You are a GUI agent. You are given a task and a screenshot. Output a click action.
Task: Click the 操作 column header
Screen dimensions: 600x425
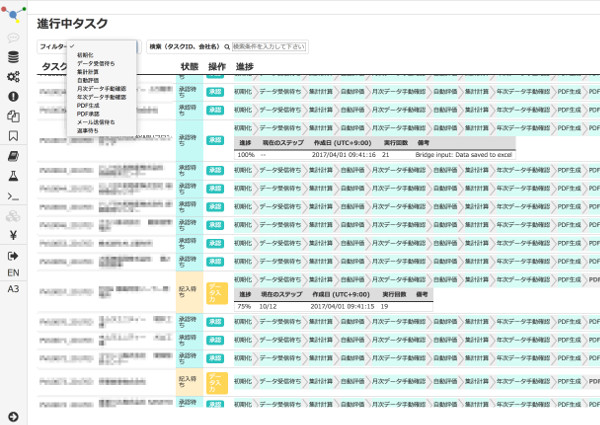click(217, 67)
